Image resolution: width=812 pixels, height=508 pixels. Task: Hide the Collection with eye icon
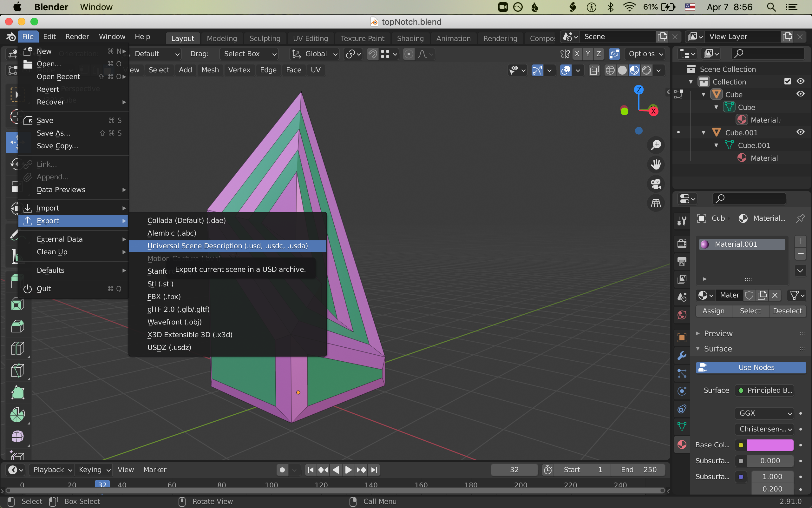(x=800, y=81)
